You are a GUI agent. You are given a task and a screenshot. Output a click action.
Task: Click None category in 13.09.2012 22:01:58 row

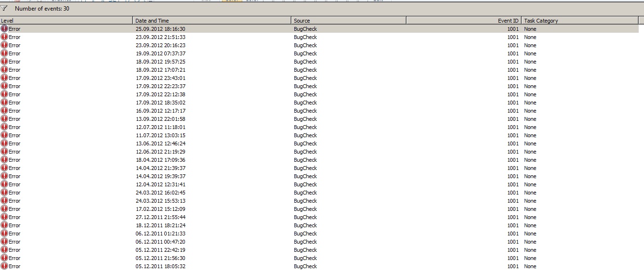530,119
